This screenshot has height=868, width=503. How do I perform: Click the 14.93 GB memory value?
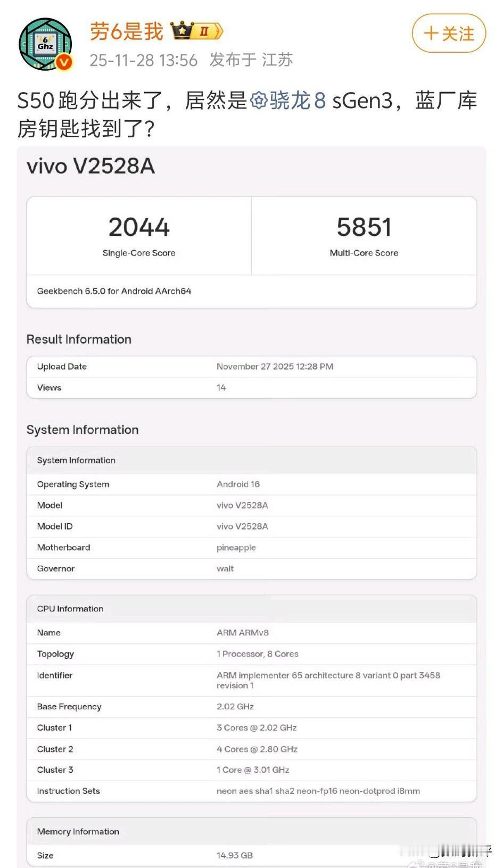[x=234, y=856]
